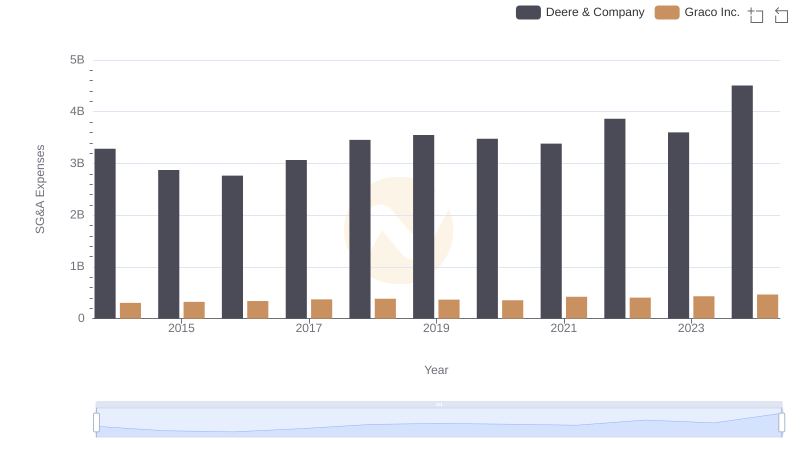This screenshot has width=800, height=461.
Task: Click the '2015' x-axis label
Action: [181, 328]
